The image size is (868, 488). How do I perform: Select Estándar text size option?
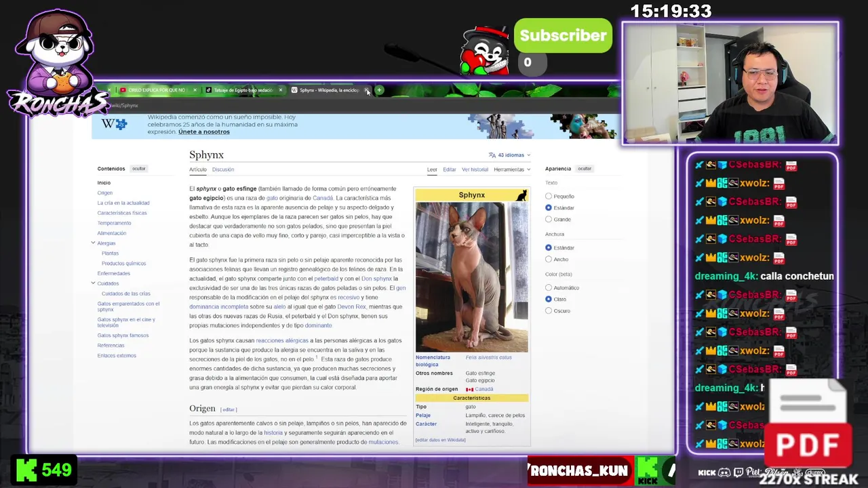pyautogui.click(x=549, y=208)
